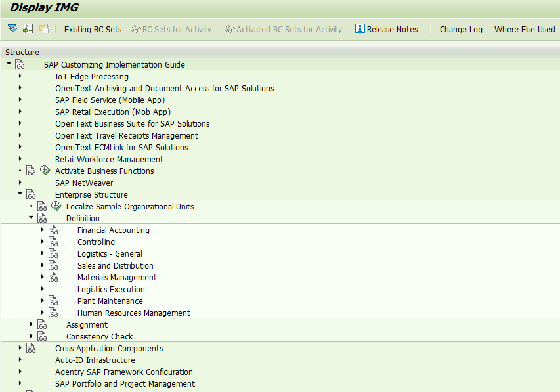Open documentation icon for Materials Management
Screen dimensions: 560x392
click(x=53, y=277)
